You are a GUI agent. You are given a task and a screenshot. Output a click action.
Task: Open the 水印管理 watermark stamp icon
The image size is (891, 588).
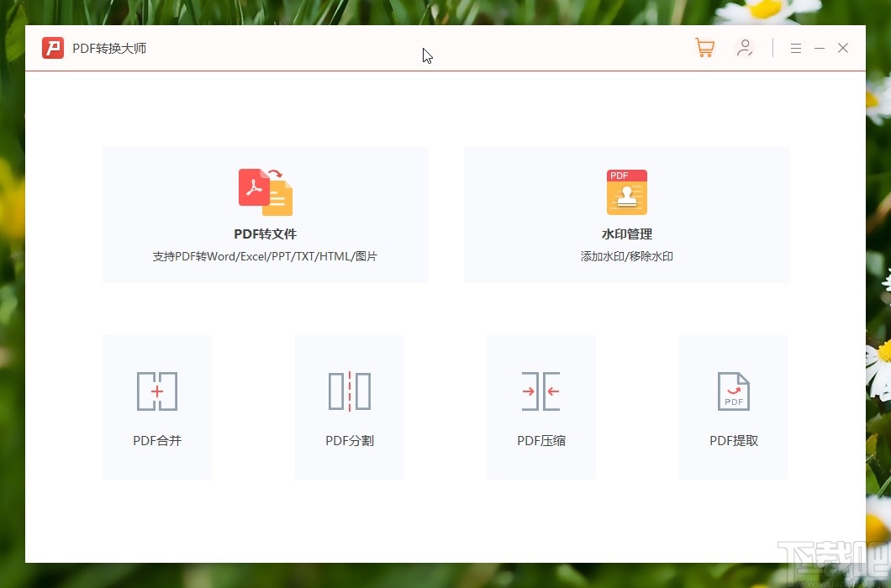click(x=626, y=192)
